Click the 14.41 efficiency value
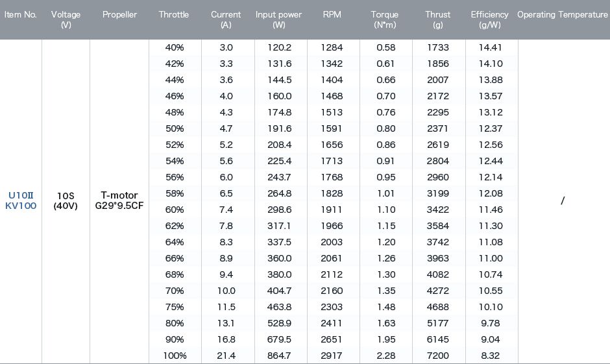 tap(490, 47)
